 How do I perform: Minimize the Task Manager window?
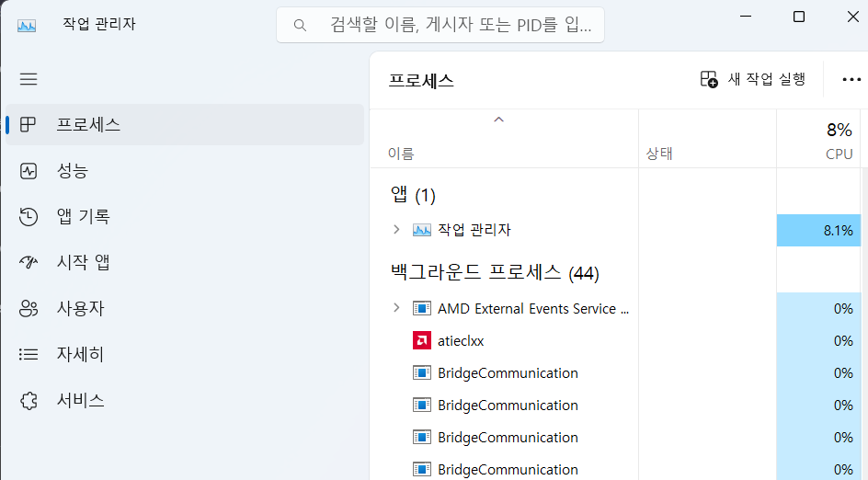click(746, 17)
